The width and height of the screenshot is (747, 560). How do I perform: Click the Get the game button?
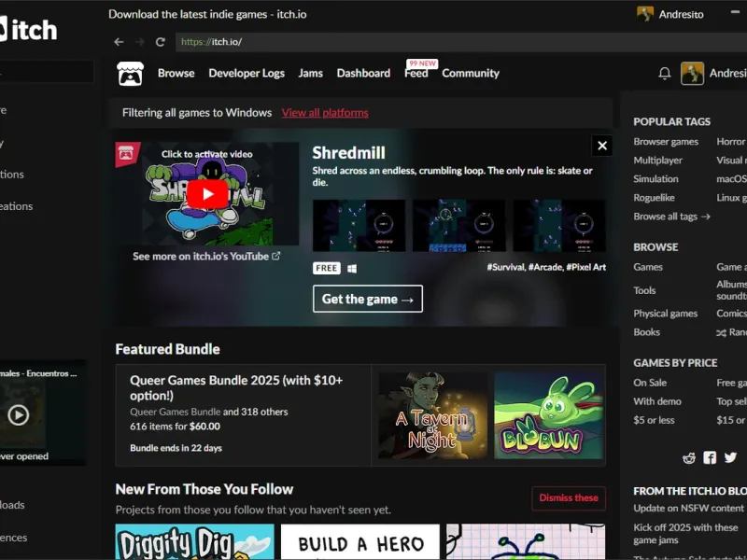click(x=368, y=299)
